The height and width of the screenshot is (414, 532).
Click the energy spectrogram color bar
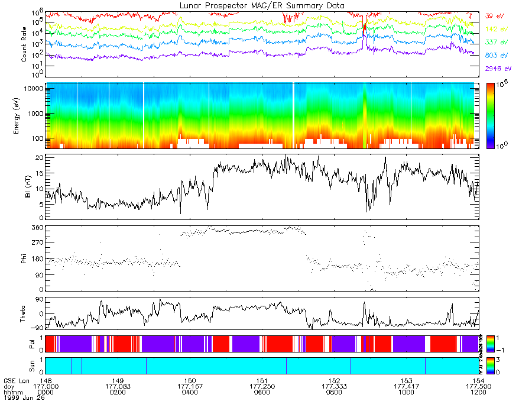tap(490, 116)
